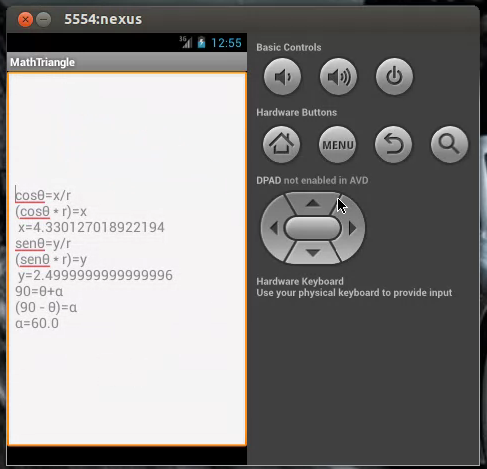Click the 12:55 clock in status bar

tap(226, 43)
